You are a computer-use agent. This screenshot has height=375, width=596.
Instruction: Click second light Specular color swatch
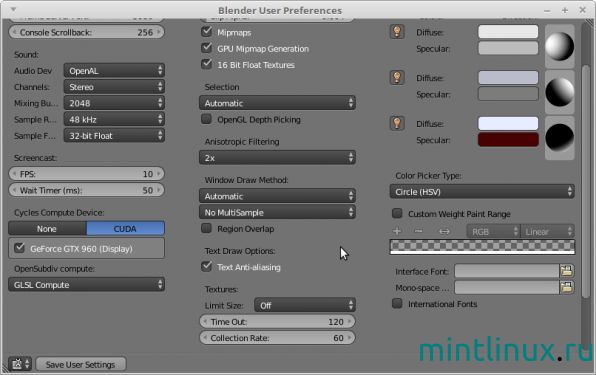point(508,94)
